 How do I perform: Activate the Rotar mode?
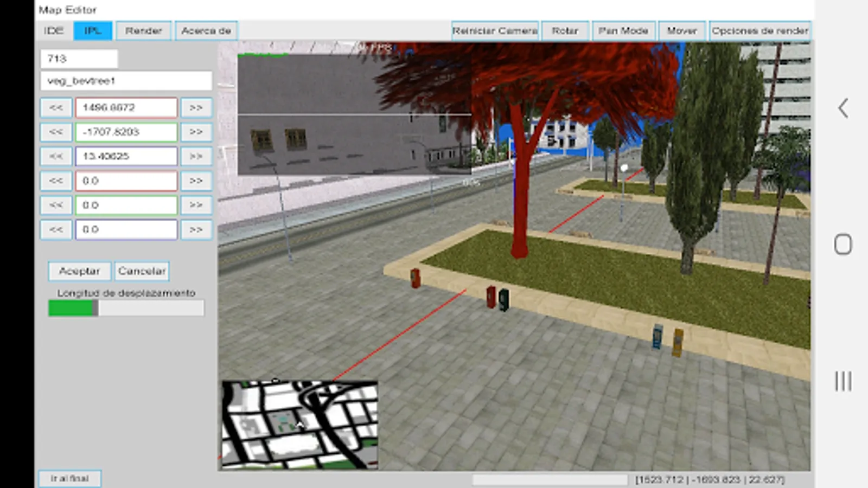coord(565,31)
